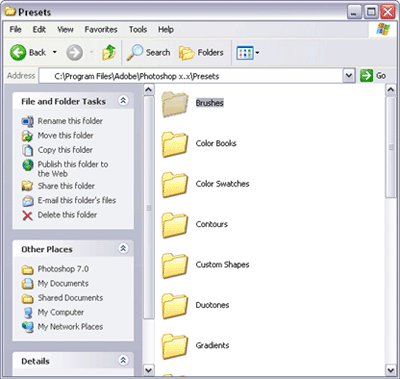Click the red X delete icon
The image size is (400, 379).
(27, 216)
